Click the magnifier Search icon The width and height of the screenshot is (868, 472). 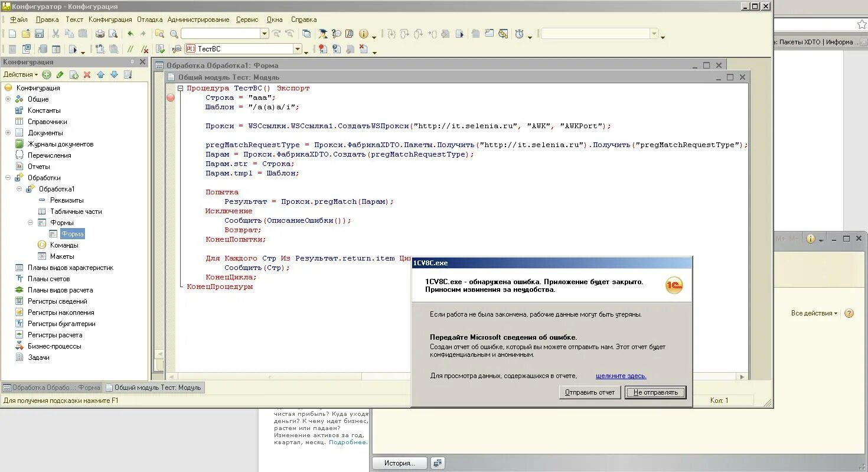click(174, 34)
